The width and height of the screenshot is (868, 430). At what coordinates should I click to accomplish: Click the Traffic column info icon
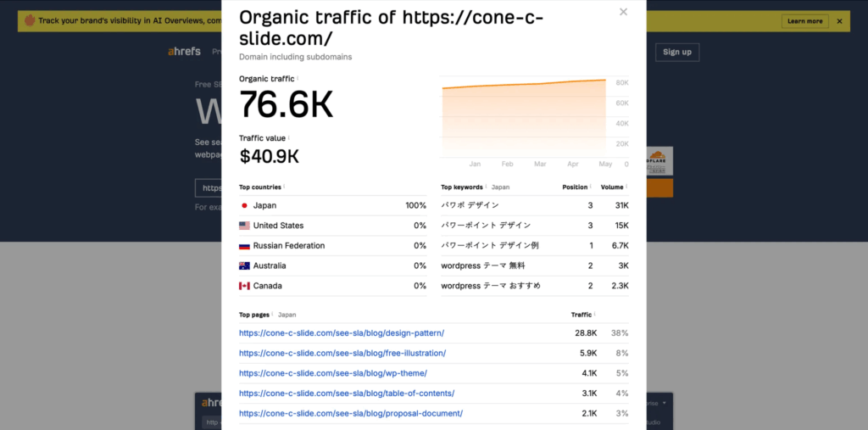pyautogui.click(x=594, y=314)
